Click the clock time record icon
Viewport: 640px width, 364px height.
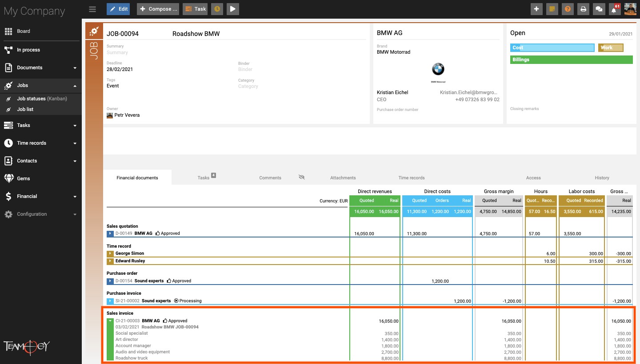click(x=217, y=9)
